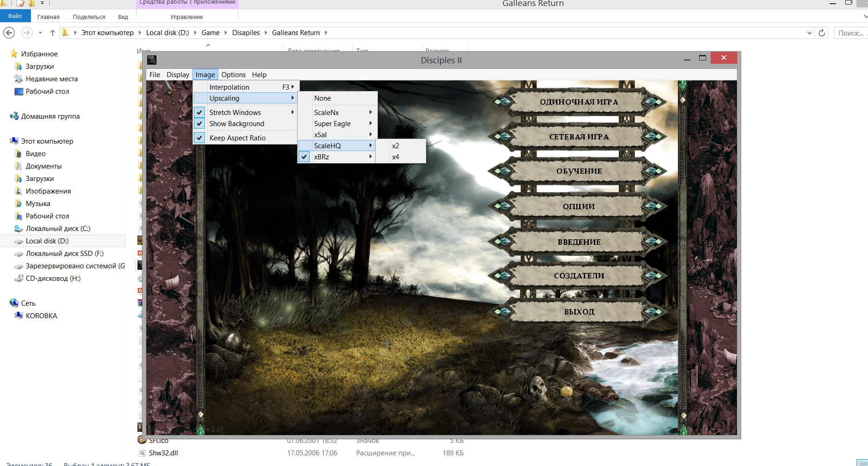Open Недавние места in sidebar
868x466 pixels.
point(52,79)
